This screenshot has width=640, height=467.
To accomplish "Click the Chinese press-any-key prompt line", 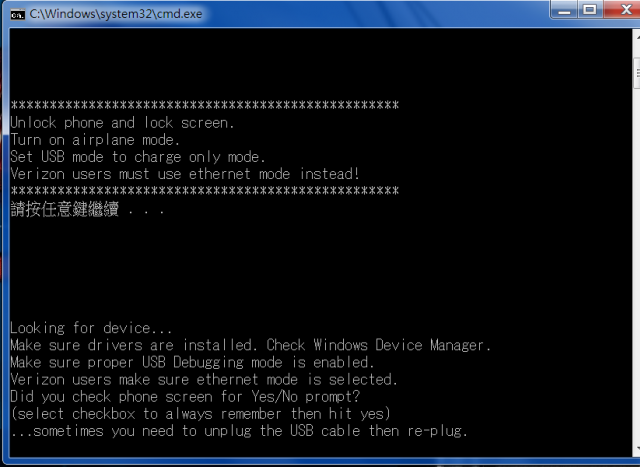I will click(x=87, y=209).
